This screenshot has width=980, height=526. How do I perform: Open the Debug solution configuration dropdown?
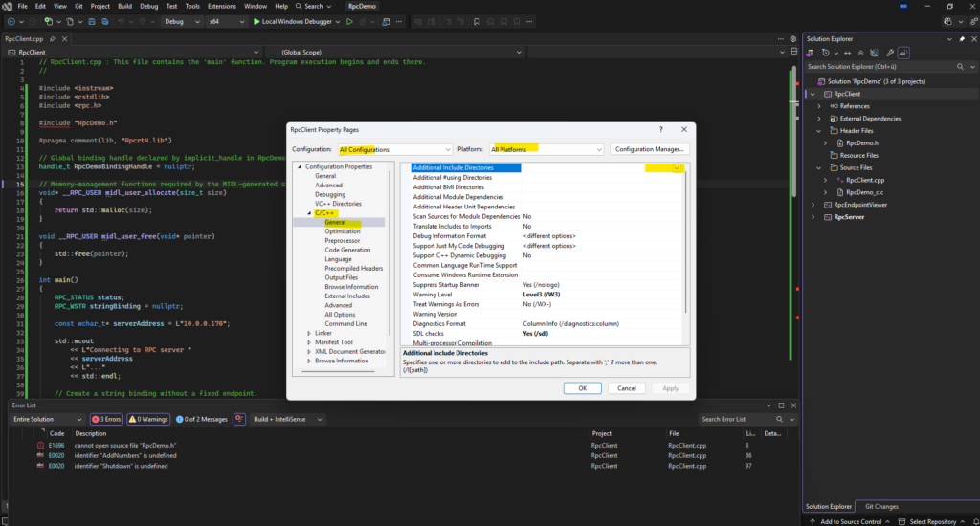(182, 21)
